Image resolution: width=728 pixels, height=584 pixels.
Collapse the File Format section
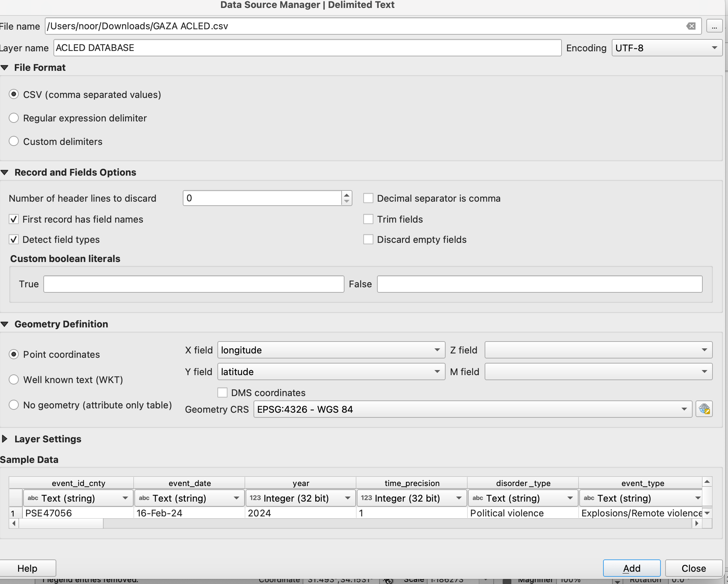[x=5, y=68]
